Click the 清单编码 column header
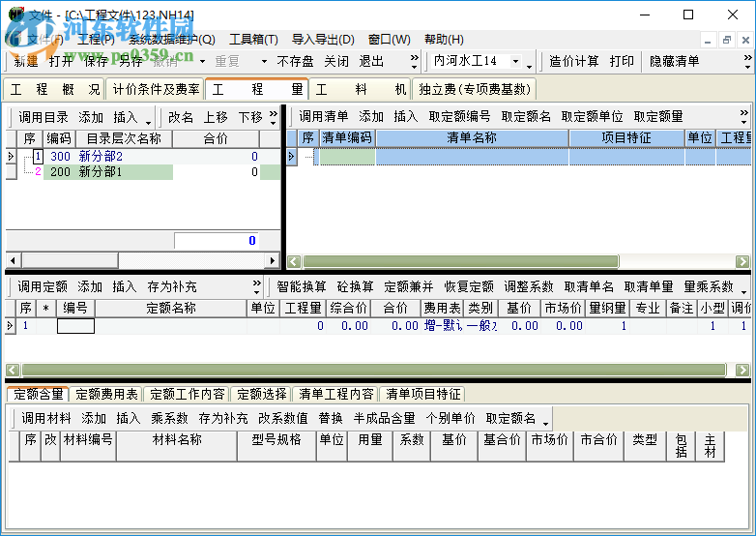The image size is (756, 536). tap(347, 138)
